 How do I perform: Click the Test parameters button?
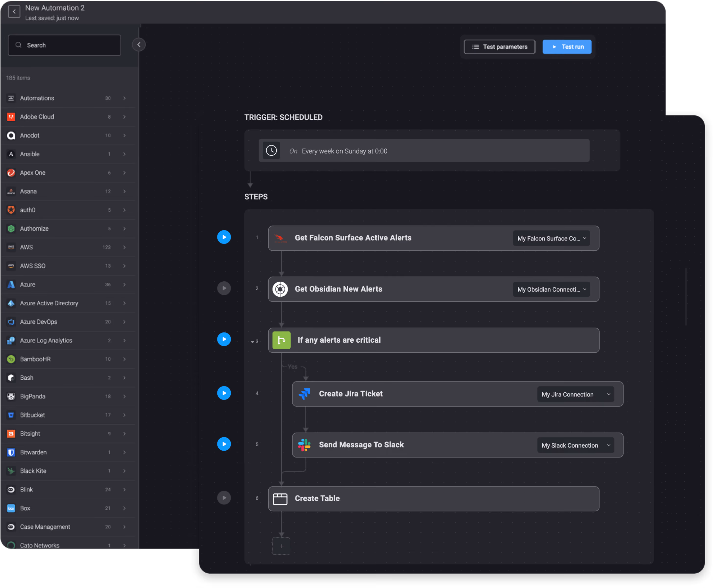(500, 47)
